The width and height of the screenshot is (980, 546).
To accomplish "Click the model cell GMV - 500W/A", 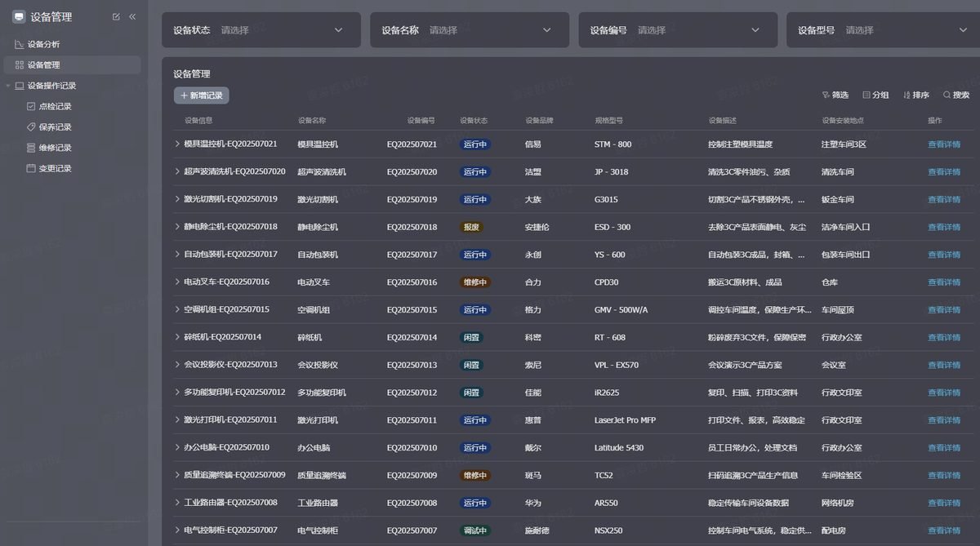I will click(621, 310).
